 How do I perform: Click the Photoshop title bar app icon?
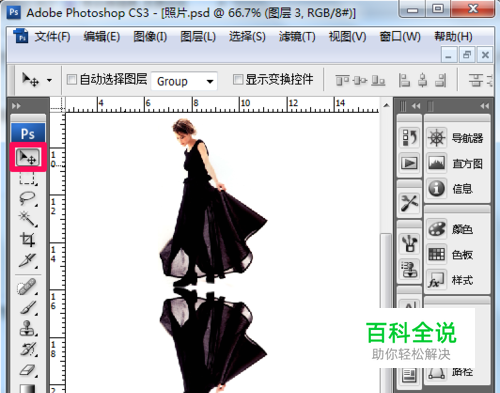coord(14,12)
